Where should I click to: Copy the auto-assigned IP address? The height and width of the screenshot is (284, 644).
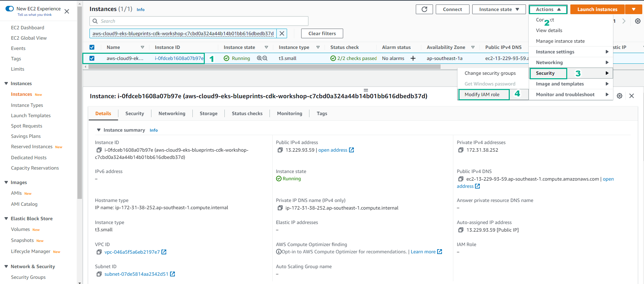[461, 230]
